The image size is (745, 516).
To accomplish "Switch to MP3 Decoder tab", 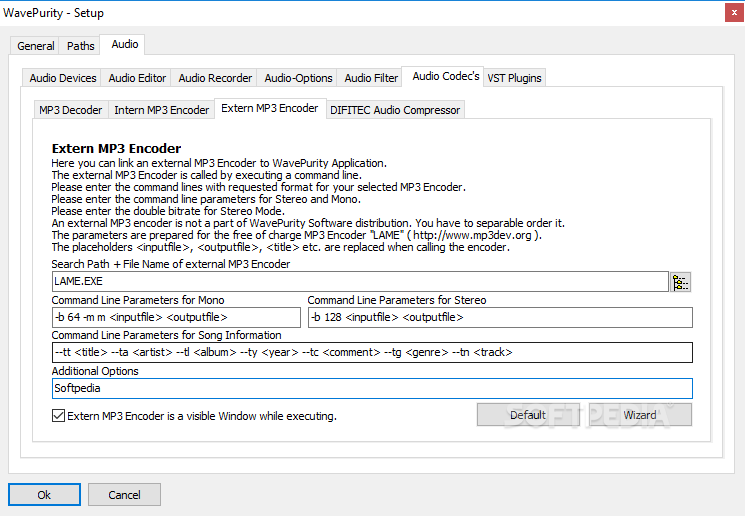I will pyautogui.click(x=70, y=110).
